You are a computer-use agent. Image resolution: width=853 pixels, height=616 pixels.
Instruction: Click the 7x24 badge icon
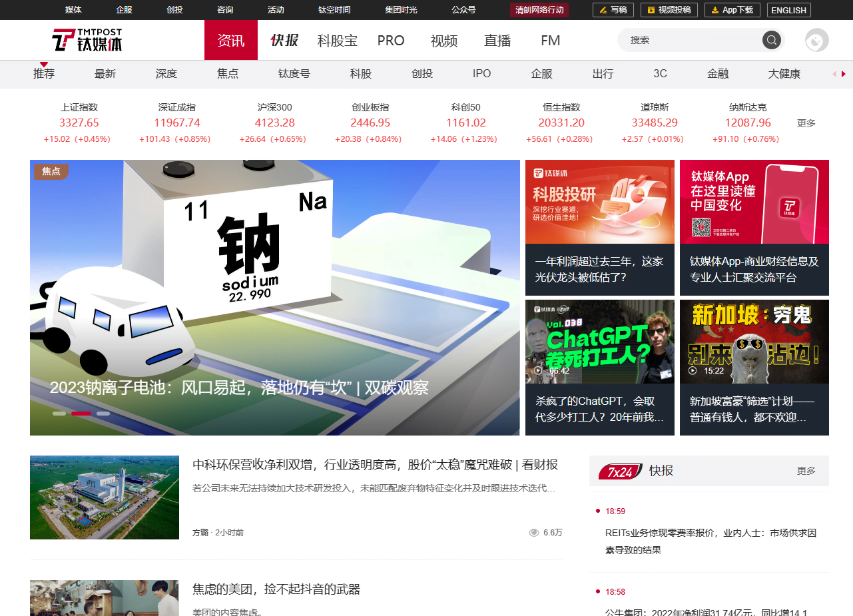pos(620,471)
